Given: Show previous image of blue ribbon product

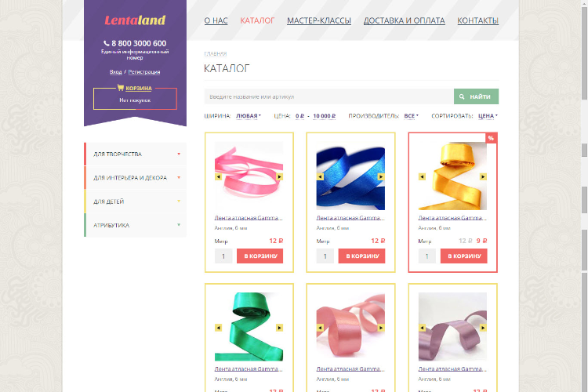Looking at the screenshot, I should tap(320, 176).
